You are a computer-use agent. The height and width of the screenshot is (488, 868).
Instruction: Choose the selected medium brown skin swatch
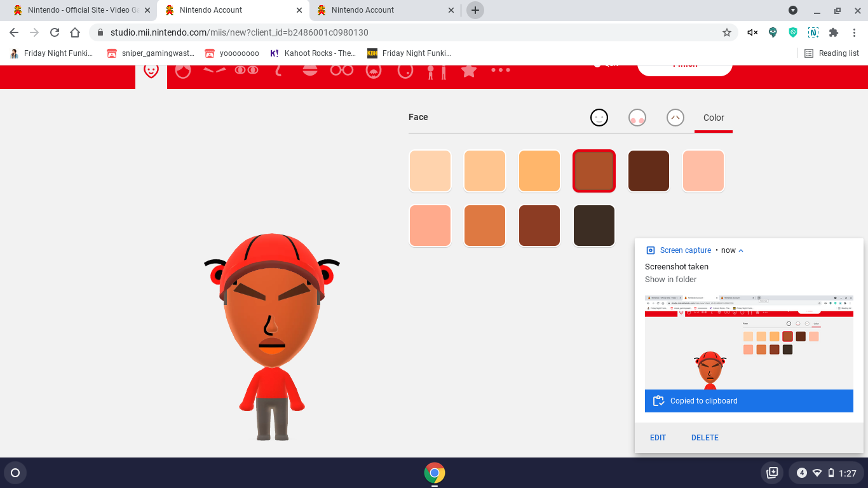594,171
